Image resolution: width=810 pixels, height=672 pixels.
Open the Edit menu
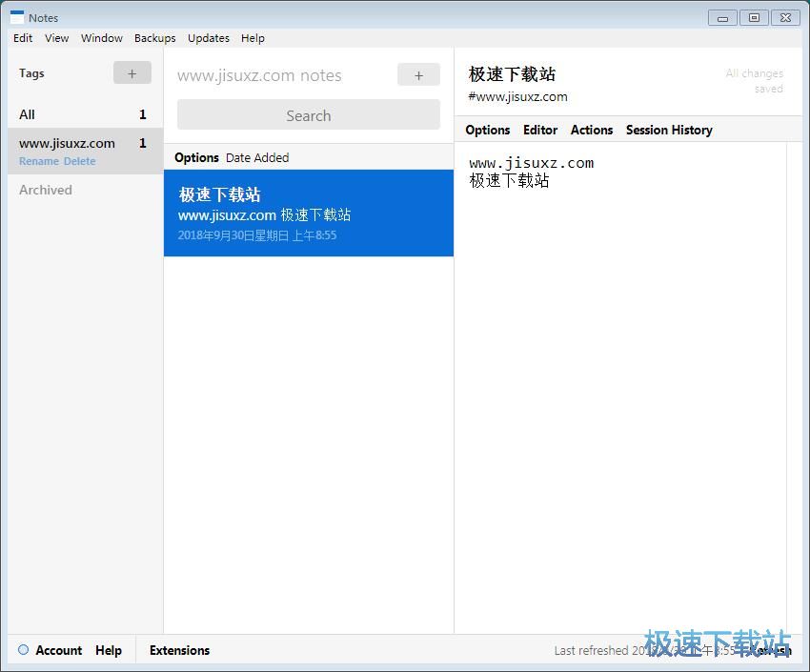(23, 38)
